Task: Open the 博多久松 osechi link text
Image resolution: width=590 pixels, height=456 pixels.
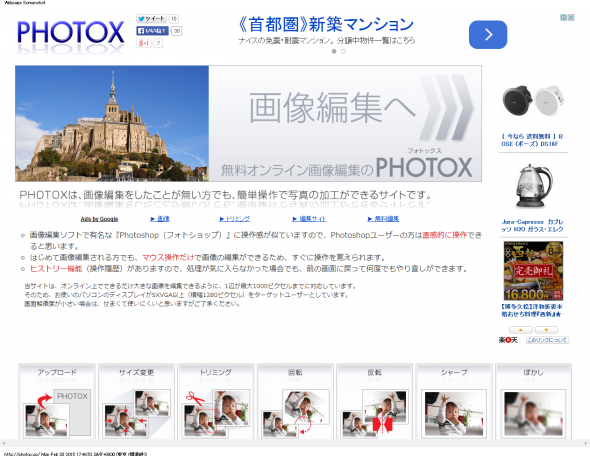Action: tap(532, 310)
